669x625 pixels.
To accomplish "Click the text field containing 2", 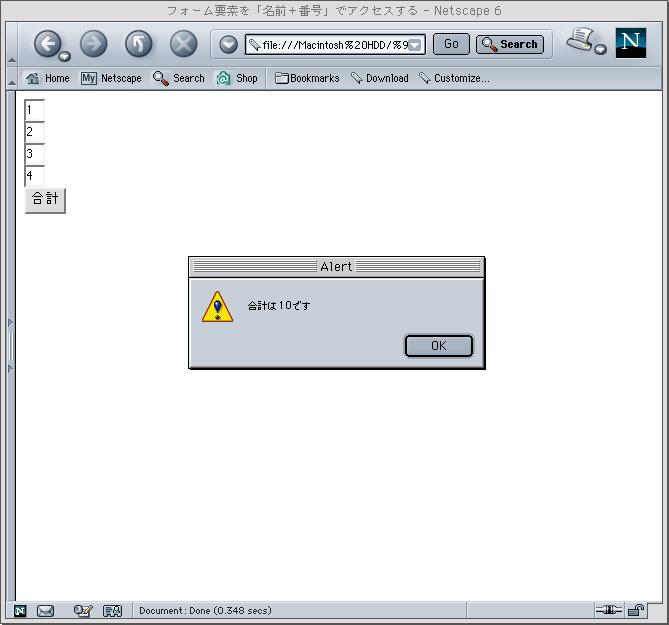I will click(35, 132).
